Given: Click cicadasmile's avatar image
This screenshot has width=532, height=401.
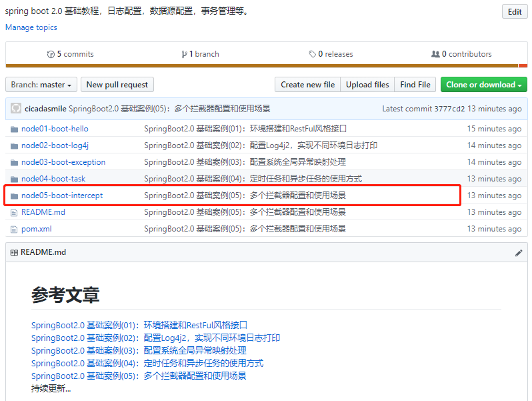Looking at the screenshot, I should click(x=16, y=109).
